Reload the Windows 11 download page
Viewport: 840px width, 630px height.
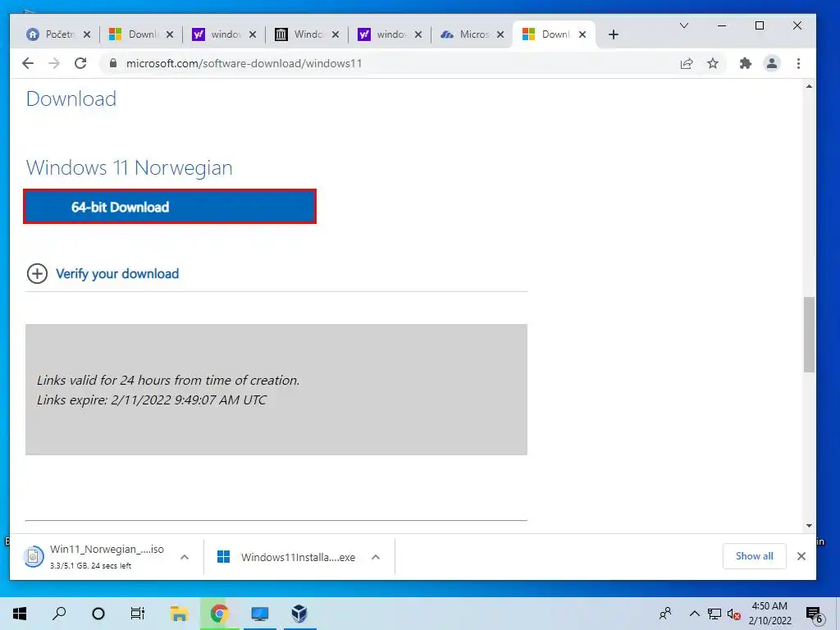tap(80, 63)
